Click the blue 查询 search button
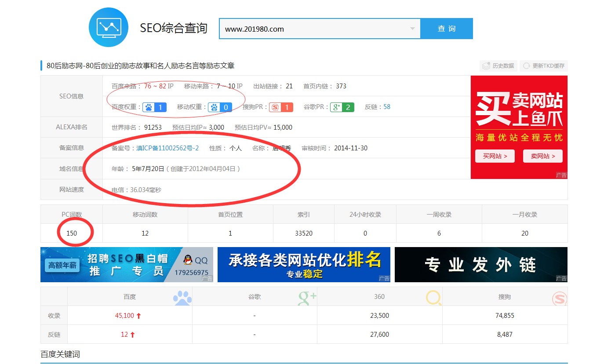Viewport: 593px width, 364px height. (447, 28)
